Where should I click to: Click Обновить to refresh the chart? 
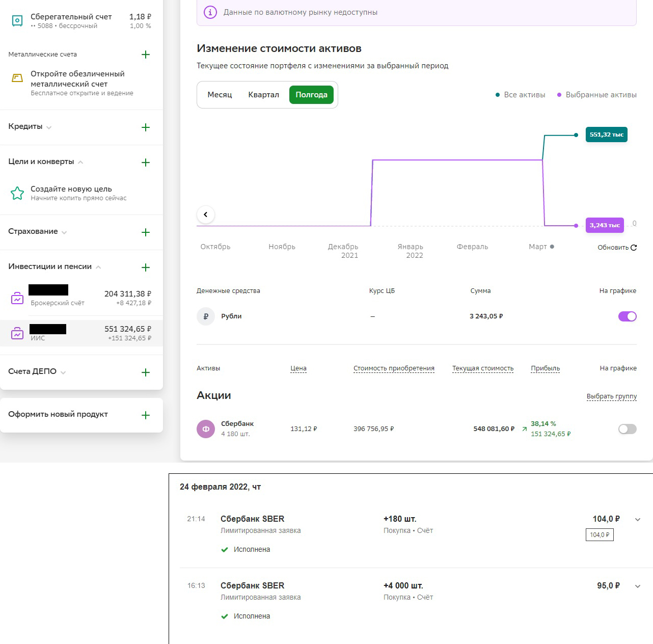point(617,248)
